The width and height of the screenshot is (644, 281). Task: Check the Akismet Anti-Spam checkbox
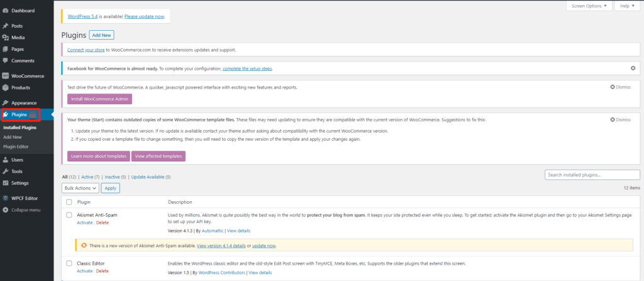(x=69, y=215)
